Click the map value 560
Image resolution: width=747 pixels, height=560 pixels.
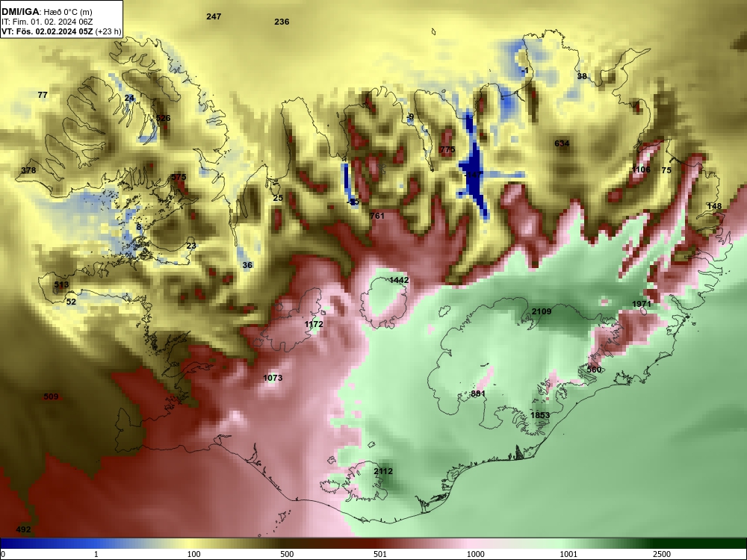point(594,370)
